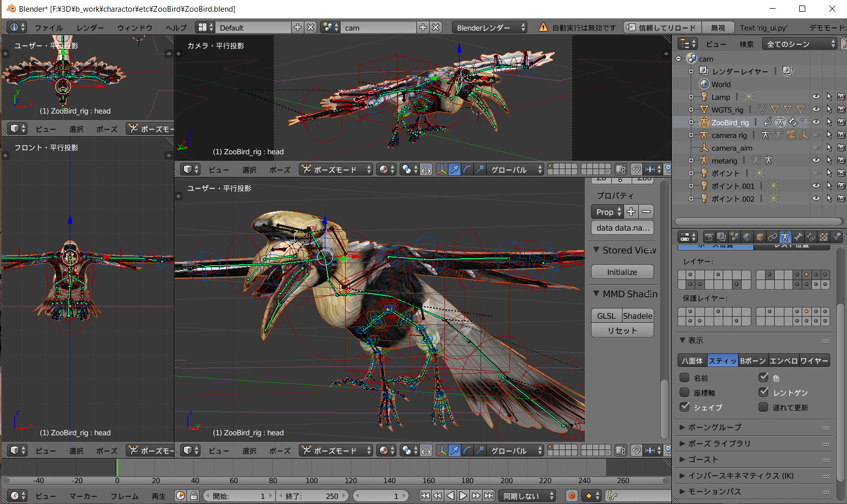Open the レンダー menu in top bar
This screenshot has height=504, width=847.
[90, 27]
